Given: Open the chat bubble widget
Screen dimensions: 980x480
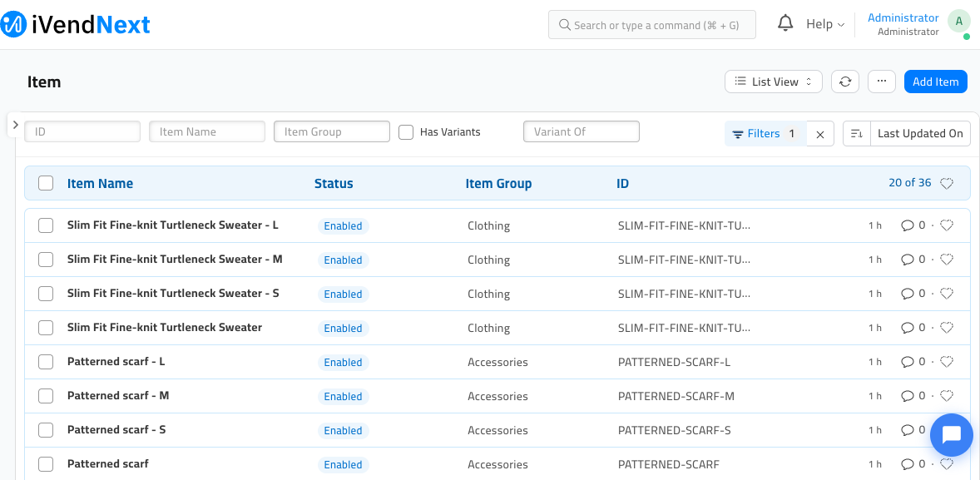Looking at the screenshot, I should [x=951, y=434].
